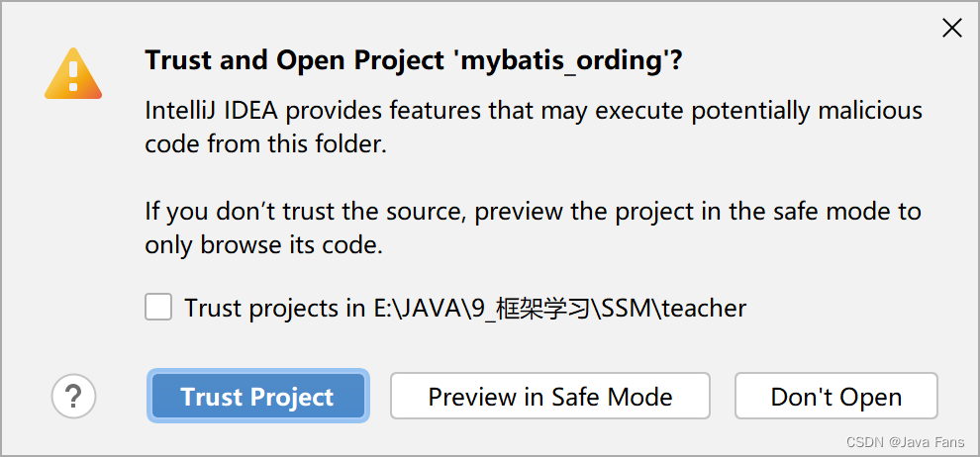
Task: Click the Trust Project button
Action: (257, 396)
